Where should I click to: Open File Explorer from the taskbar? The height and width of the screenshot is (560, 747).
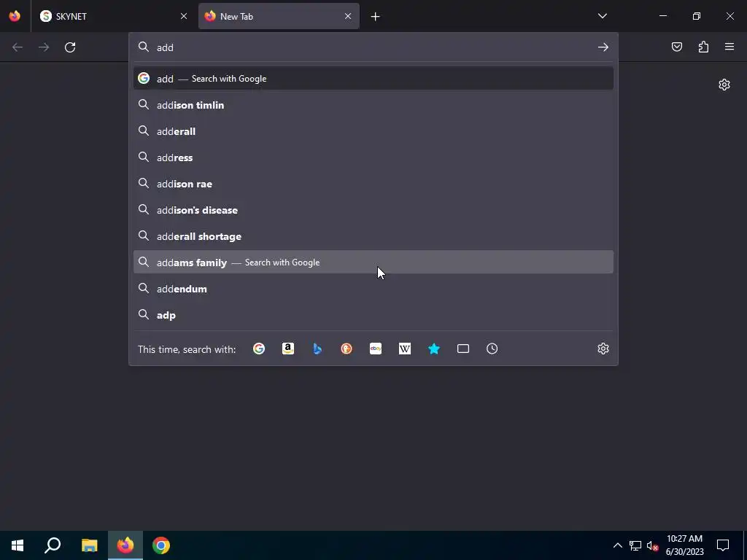tap(89, 545)
